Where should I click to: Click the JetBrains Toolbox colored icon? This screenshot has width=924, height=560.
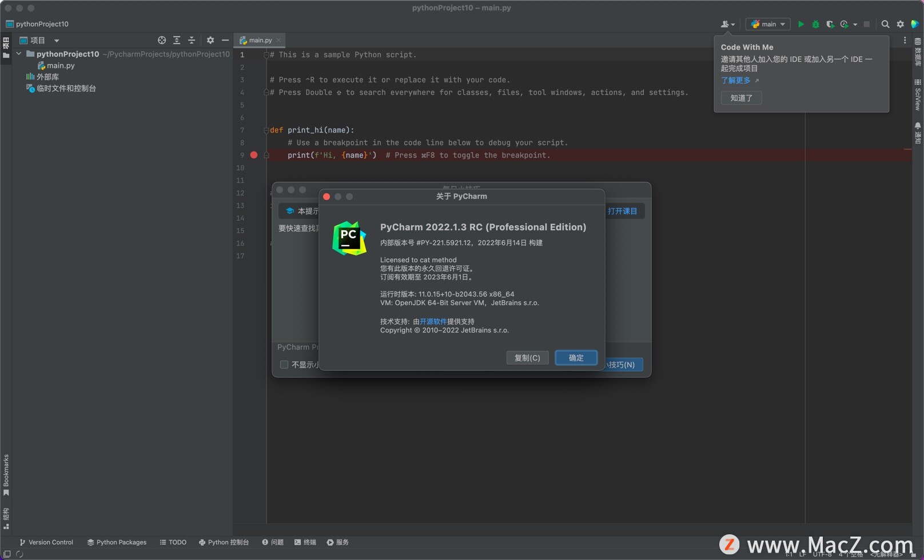coord(915,24)
